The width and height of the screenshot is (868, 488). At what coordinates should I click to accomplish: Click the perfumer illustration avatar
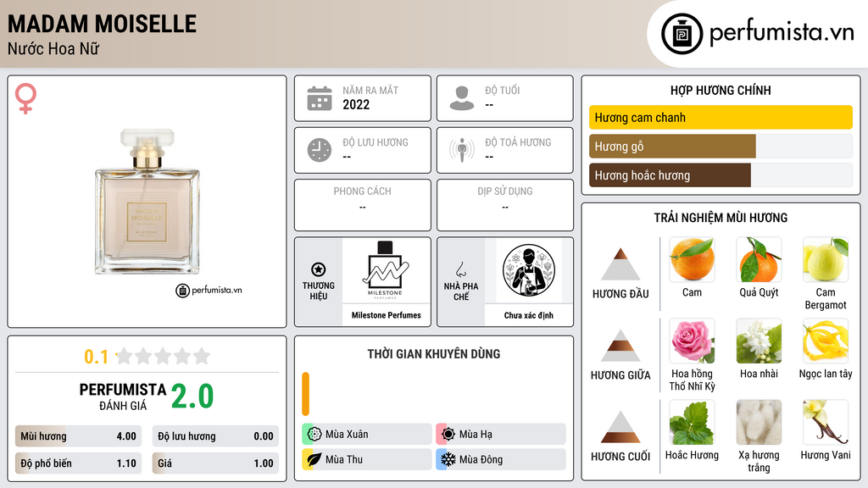(529, 270)
